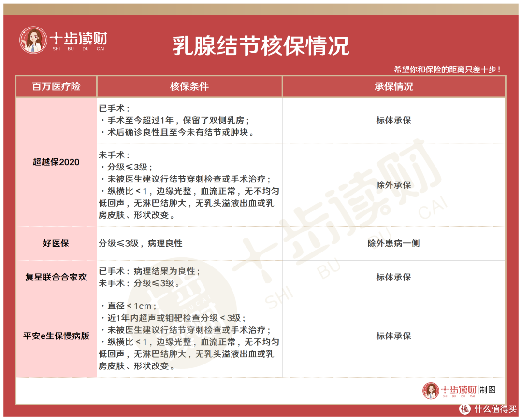Image resolution: width=522 pixels, height=420 pixels.
Task: Click the 十步读财 brand name in header
Action: (79, 39)
